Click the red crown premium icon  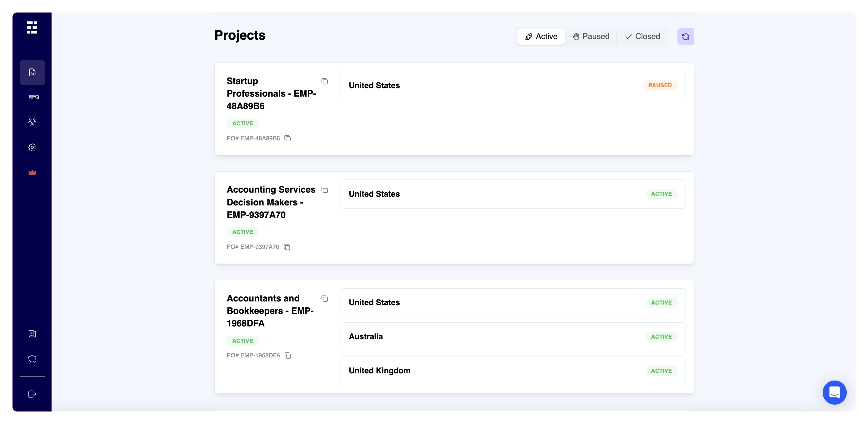pyautogui.click(x=32, y=173)
